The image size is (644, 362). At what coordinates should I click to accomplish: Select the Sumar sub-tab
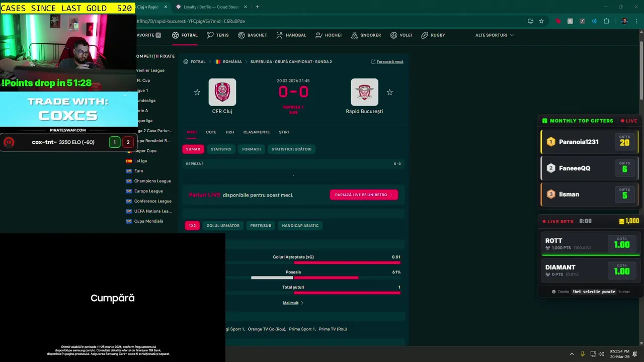click(193, 149)
